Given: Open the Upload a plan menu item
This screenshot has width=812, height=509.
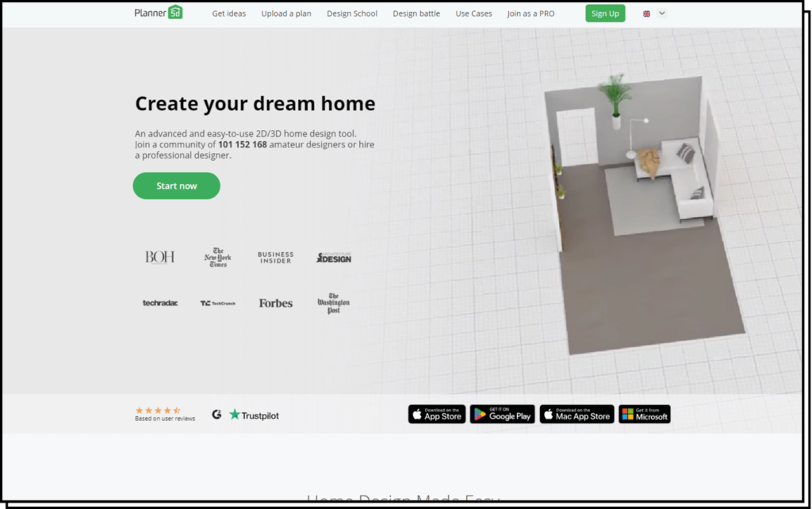Looking at the screenshot, I should [x=285, y=13].
